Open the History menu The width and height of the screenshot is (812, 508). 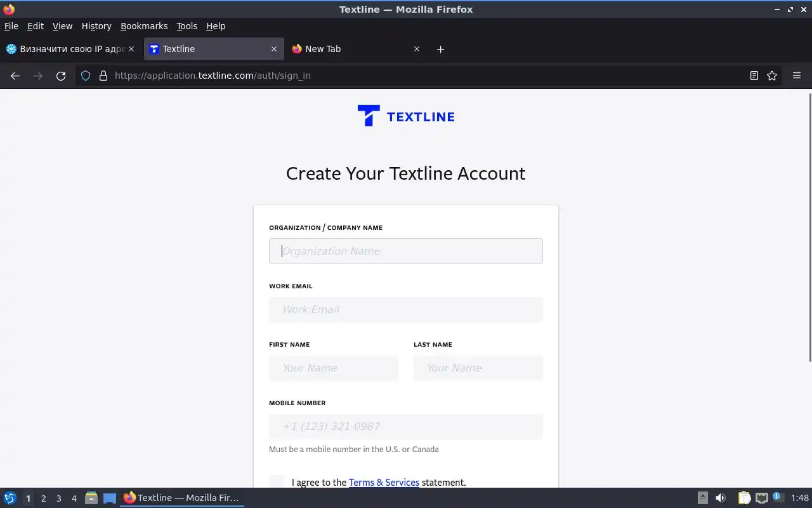click(x=96, y=26)
